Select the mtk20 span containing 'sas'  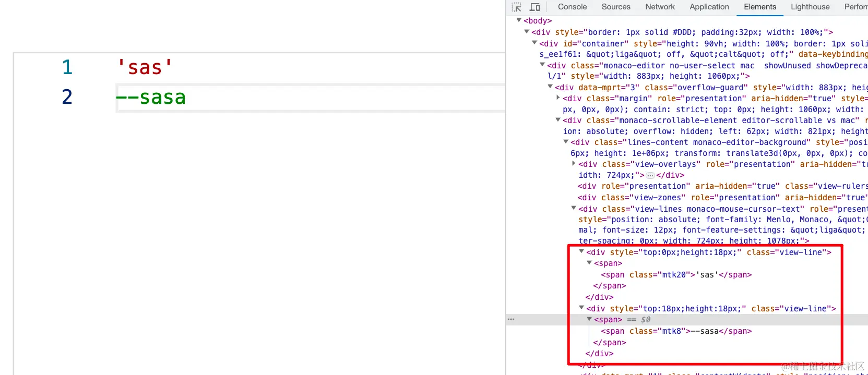click(x=676, y=275)
